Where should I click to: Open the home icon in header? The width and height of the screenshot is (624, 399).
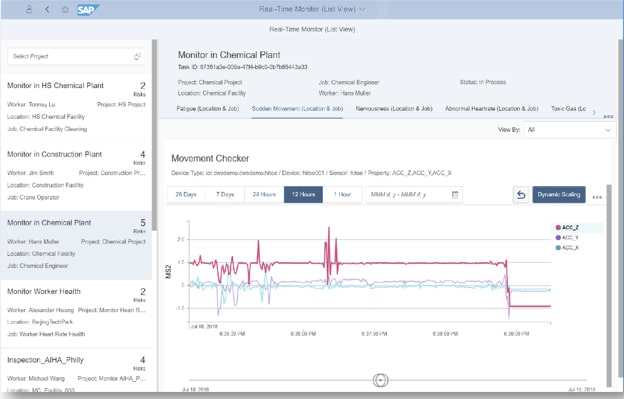pyautogui.click(x=65, y=9)
